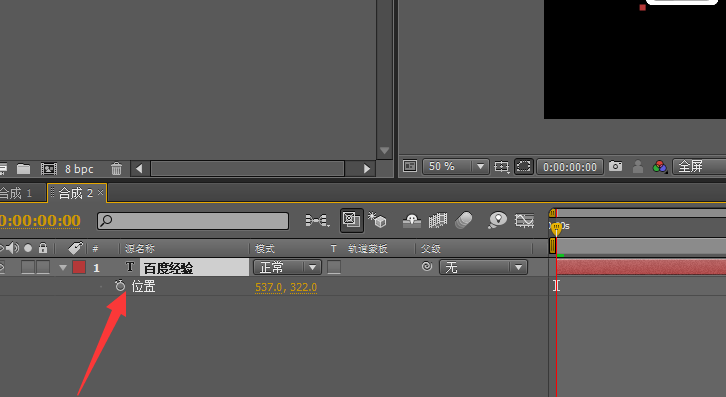Click the project panel down scroll arrow
Screen dimensions: 726x397
coord(384,151)
